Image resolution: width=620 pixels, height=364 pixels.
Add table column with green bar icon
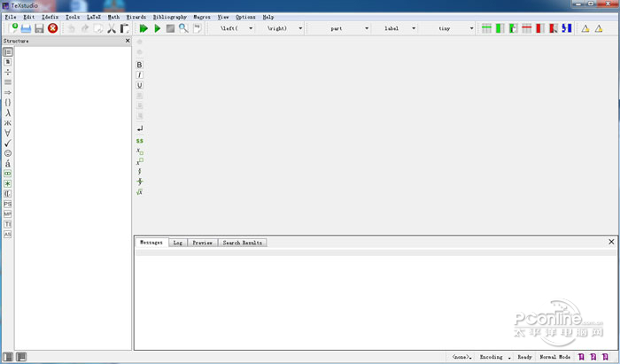tap(500, 28)
